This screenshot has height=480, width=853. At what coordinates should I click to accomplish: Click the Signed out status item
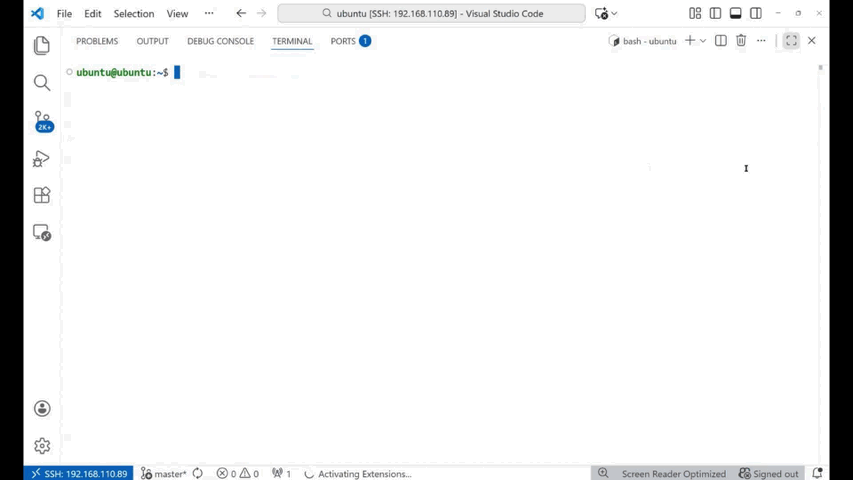tap(769, 473)
